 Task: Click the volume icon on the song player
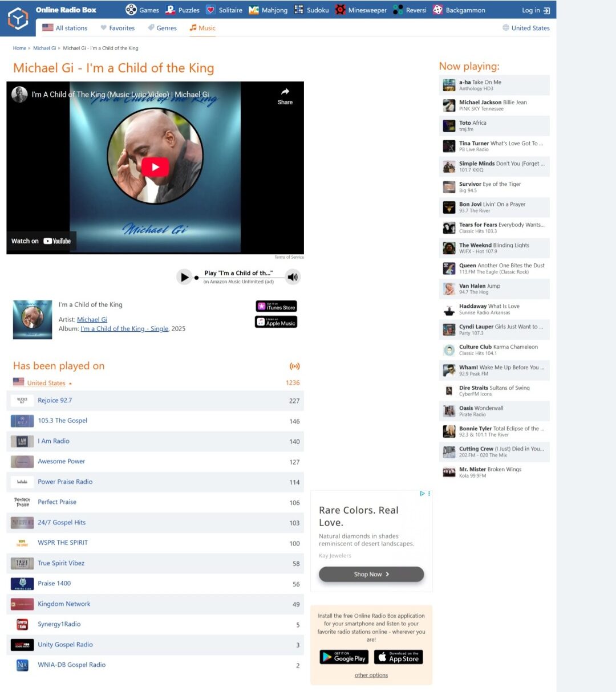(293, 277)
